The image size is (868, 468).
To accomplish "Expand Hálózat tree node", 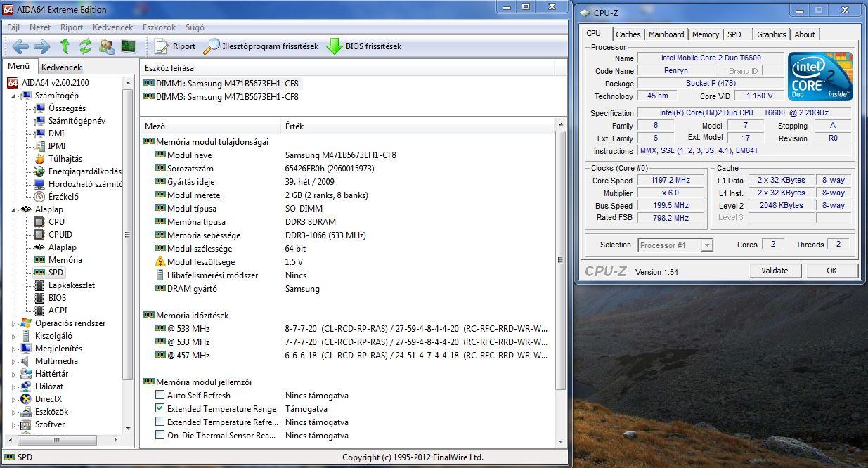I will [x=14, y=387].
